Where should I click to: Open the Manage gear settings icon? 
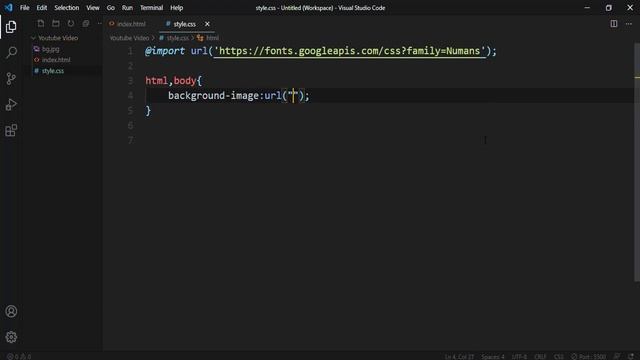click(11, 337)
